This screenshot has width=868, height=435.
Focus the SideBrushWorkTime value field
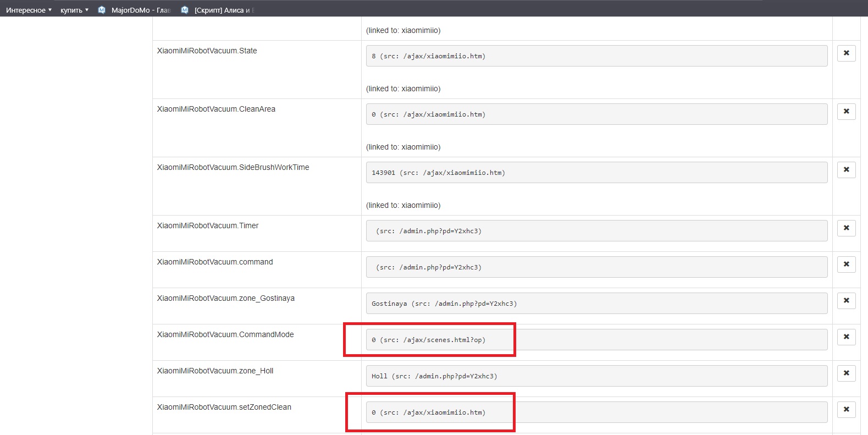click(596, 173)
